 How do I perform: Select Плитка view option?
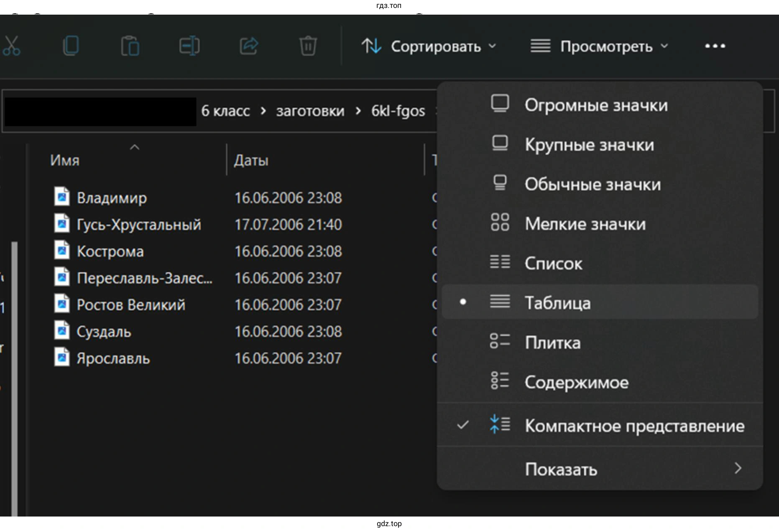pos(600,343)
